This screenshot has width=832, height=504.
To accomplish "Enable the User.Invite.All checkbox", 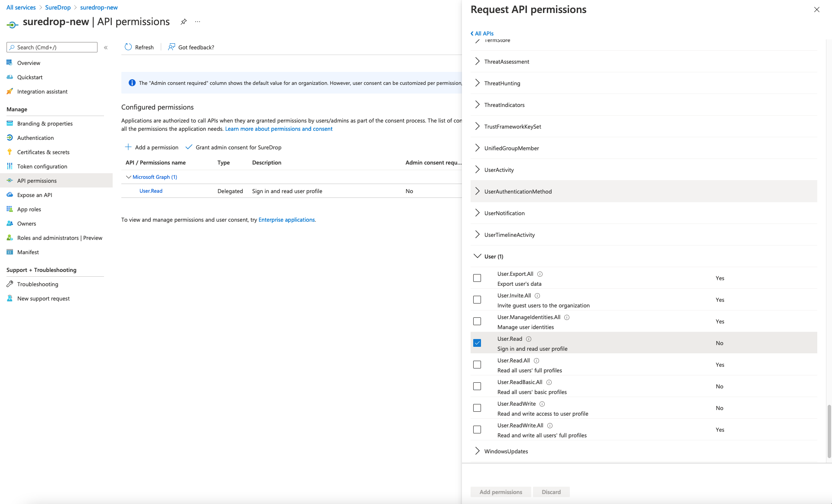I will coord(477,300).
